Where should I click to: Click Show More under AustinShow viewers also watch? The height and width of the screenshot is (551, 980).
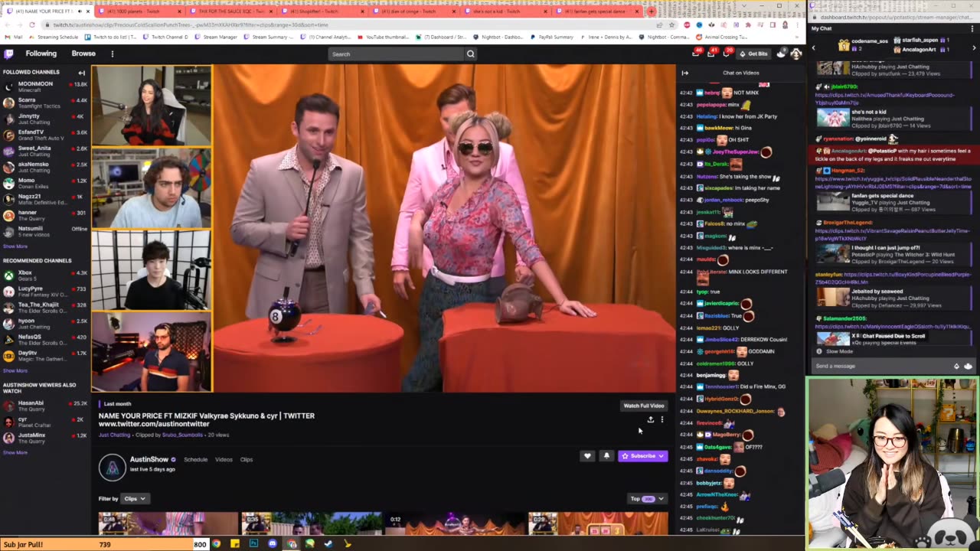15,452
